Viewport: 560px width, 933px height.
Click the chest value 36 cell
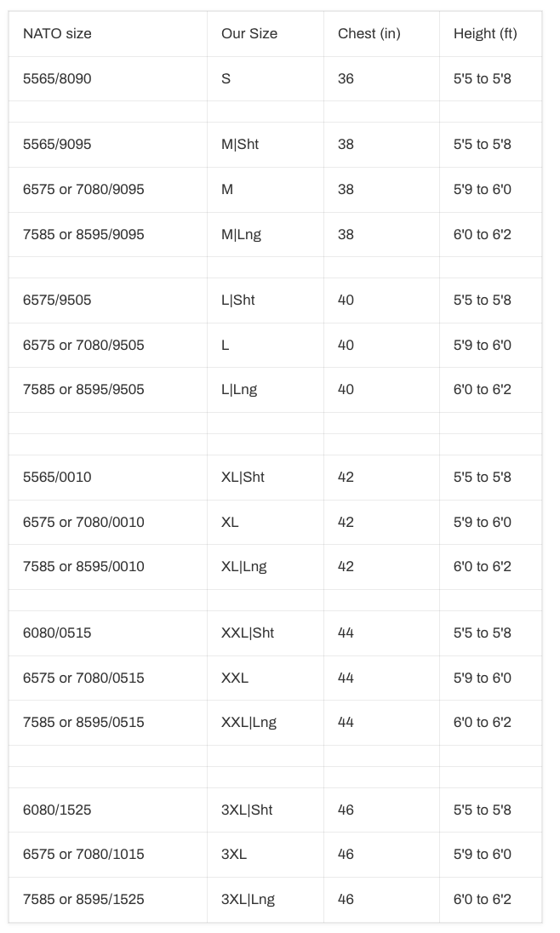pyautogui.click(x=346, y=79)
